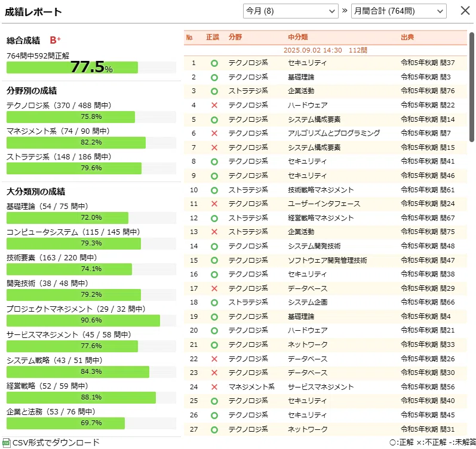The image size is (476, 449).
Task: Click the incorrect X mark in row 6
Action: [x=214, y=133]
